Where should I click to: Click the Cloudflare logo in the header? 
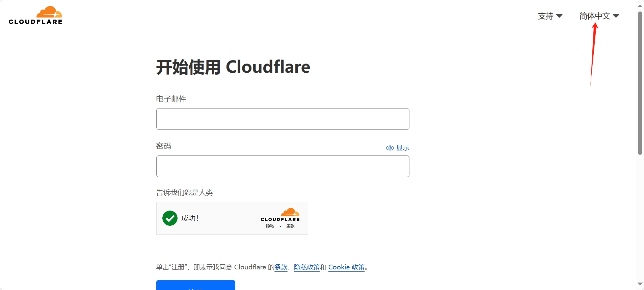(x=35, y=15)
